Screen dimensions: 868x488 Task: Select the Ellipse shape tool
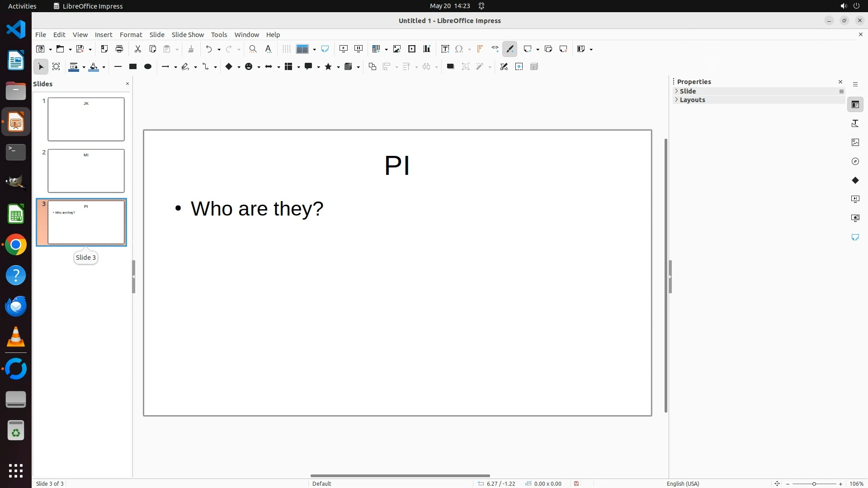point(147,66)
